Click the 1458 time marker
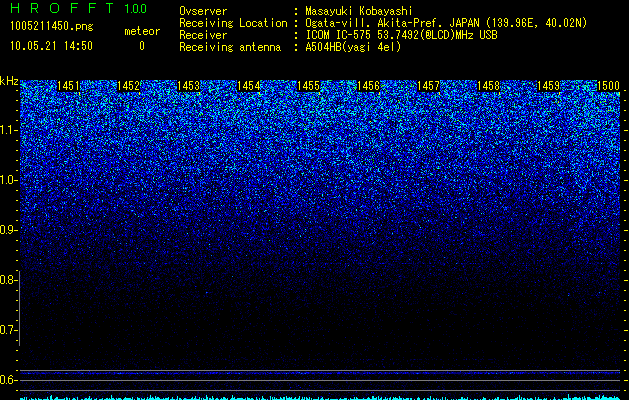Viewport: 629px width, 400px height. 489,86
